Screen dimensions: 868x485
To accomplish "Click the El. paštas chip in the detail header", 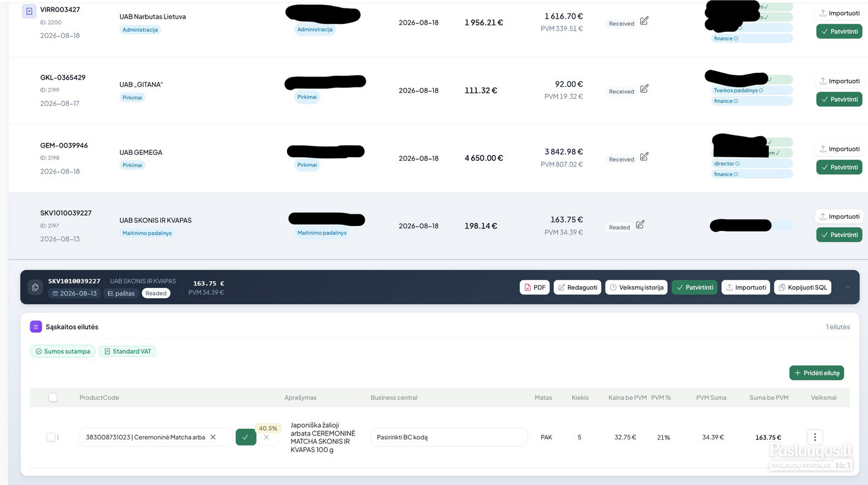I will point(121,293).
